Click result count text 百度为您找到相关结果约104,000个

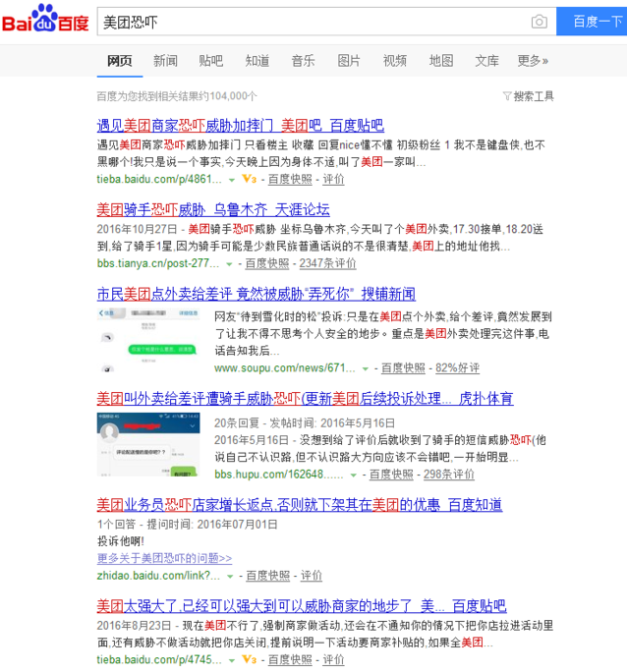pyautogui.click(x=177, y=96)
